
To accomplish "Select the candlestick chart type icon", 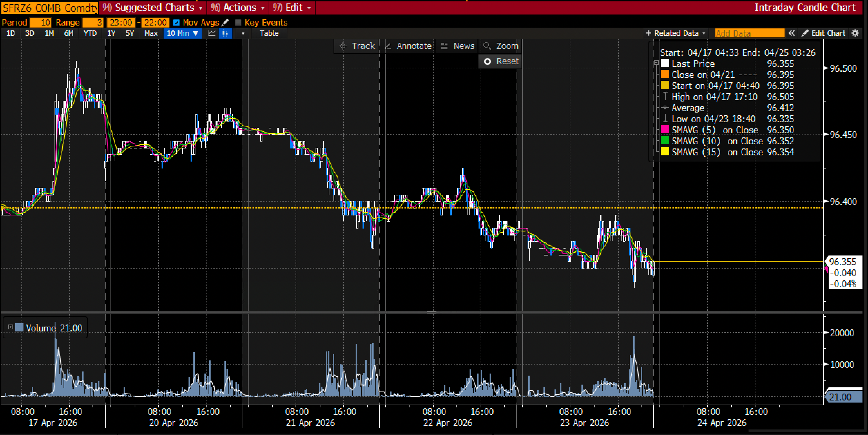I will 225,33.
